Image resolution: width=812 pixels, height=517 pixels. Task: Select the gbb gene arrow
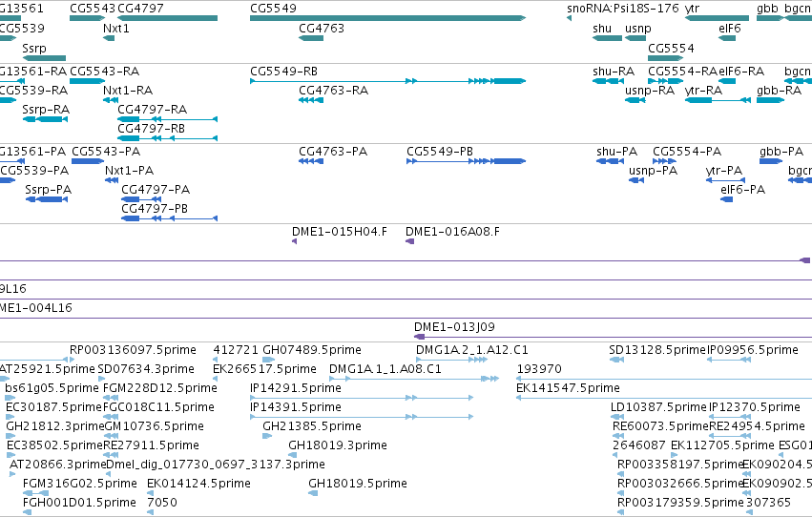769,18
